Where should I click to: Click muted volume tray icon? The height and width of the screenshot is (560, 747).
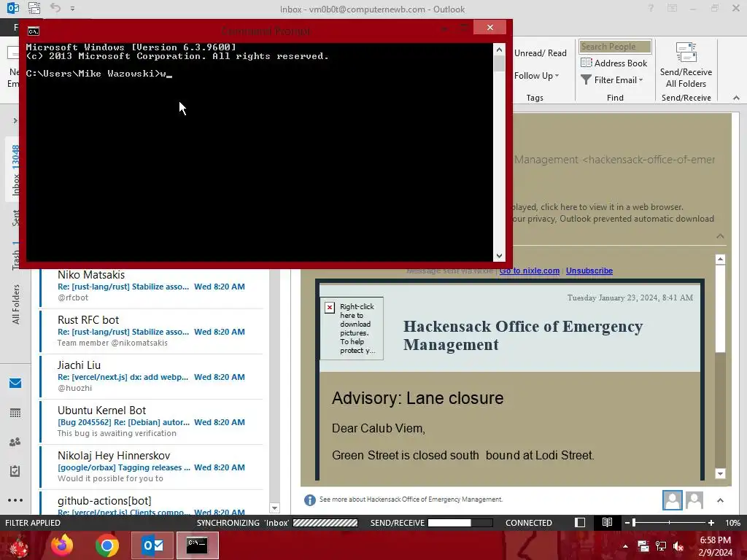(x=678, y=546)
